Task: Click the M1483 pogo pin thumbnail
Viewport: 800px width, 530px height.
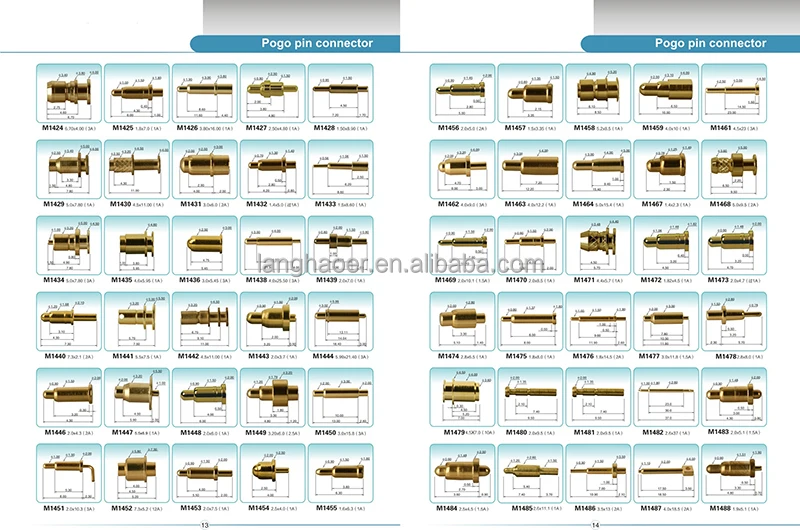Action: [734, 397]
